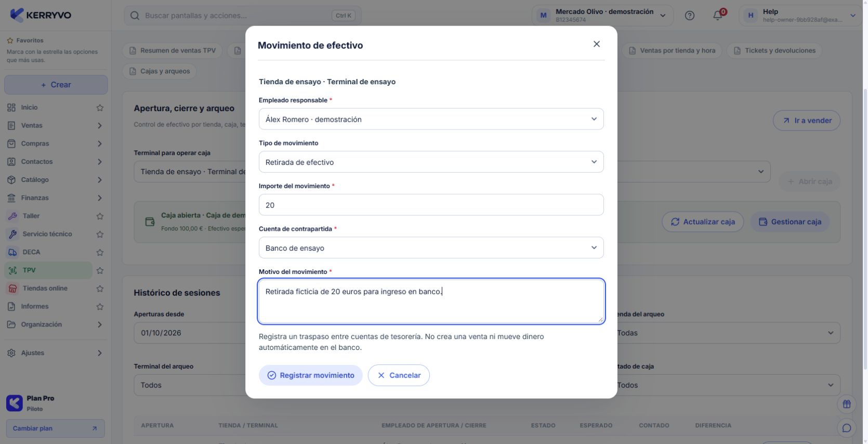Toggle favorite star for Taller
The image size is (868, 444).
100,216
